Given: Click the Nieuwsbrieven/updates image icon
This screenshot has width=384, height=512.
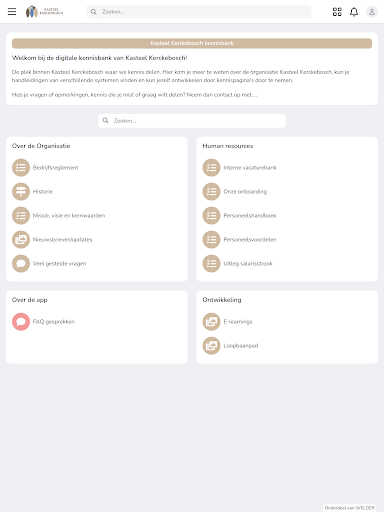Looking at the screenshot, I should [21, 239].
